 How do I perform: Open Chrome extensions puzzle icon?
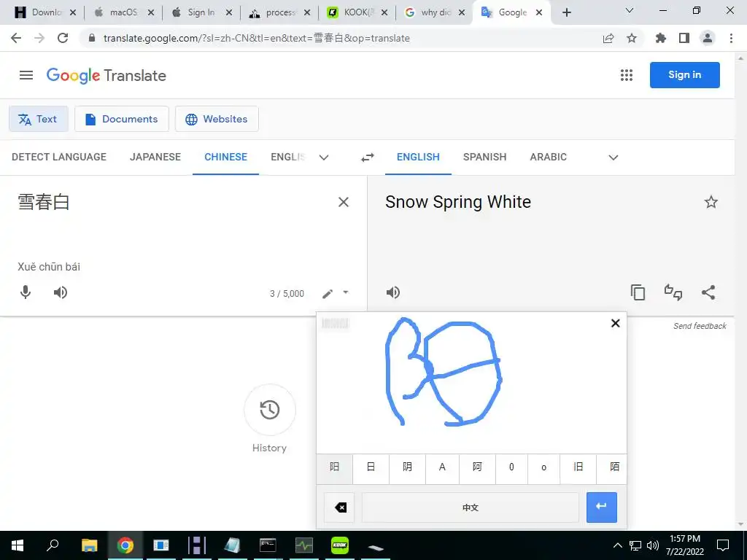click(x=661, y=38)
